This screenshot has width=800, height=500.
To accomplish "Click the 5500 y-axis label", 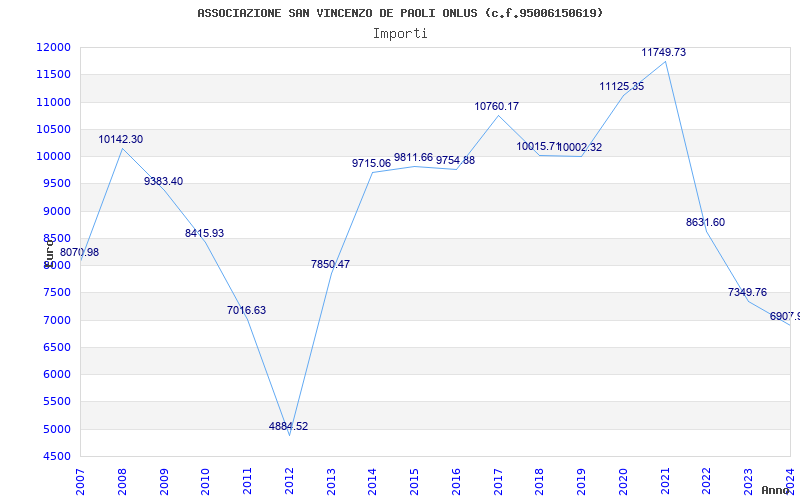I will (56, 402).
